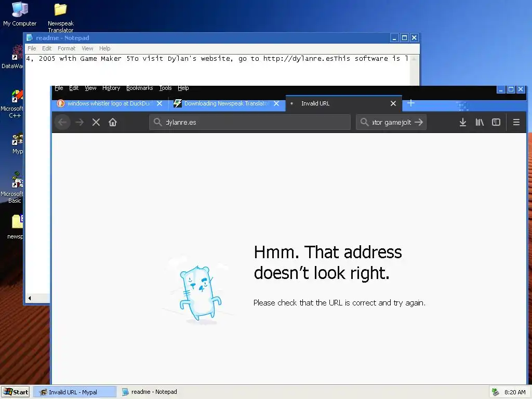Viewport: 532px width, 399px height.
Task: Switch to Downloading Newspeak Translator tab
Action: pos(227,103)
